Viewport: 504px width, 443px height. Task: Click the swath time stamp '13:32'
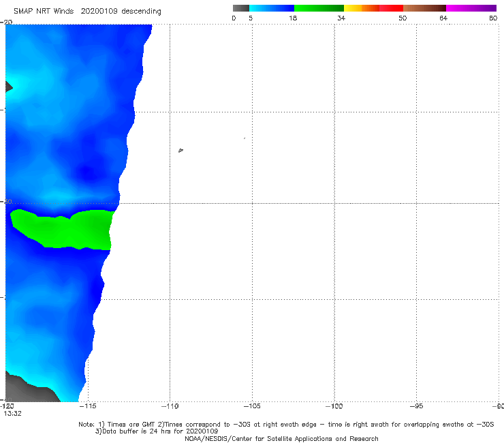tap(12, 414)
